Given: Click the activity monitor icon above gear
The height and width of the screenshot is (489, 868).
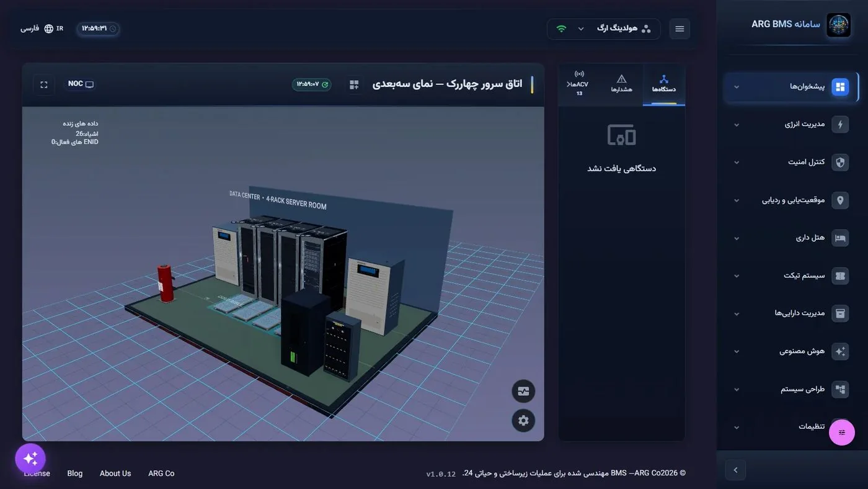Looking at the screenshot, I should (x=523, y=391).
